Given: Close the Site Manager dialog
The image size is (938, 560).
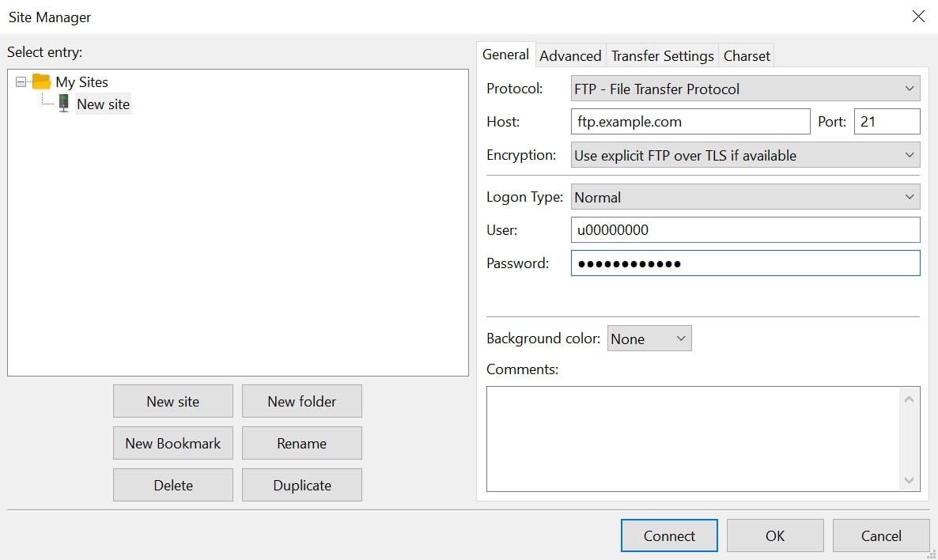Looking at the screenshot, I should (x=918, y=16).
